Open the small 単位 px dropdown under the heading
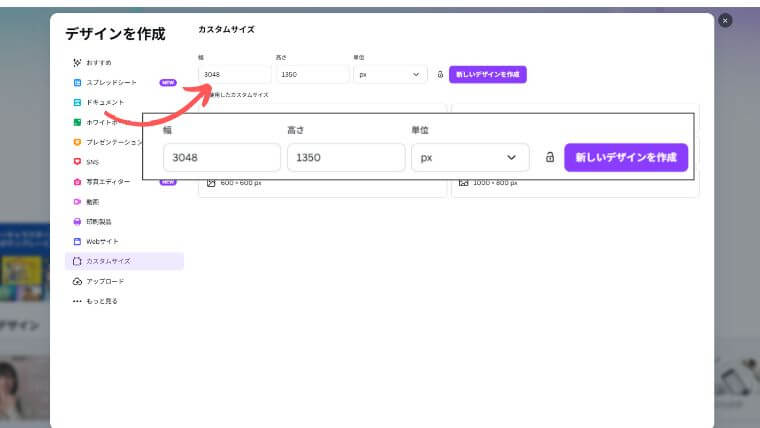The height and width of the screenshot is (428, 760). (391, 75)
